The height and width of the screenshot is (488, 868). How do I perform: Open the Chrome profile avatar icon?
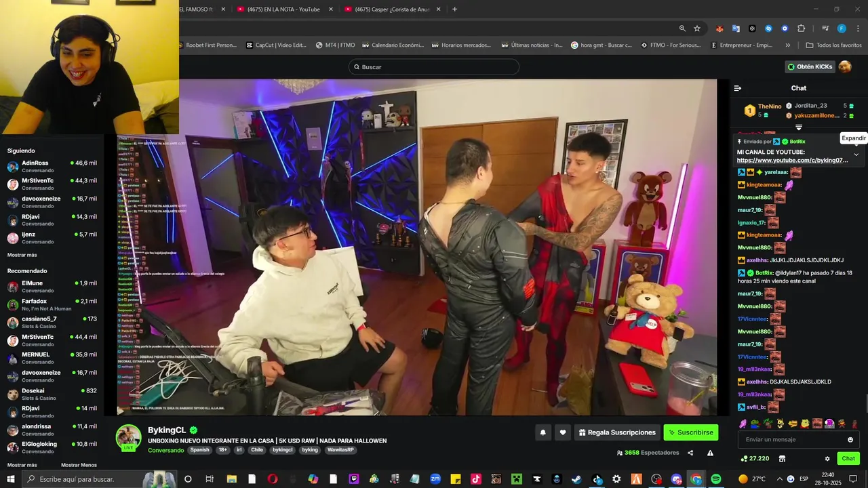pyautogui.click(x=842, y=28)
